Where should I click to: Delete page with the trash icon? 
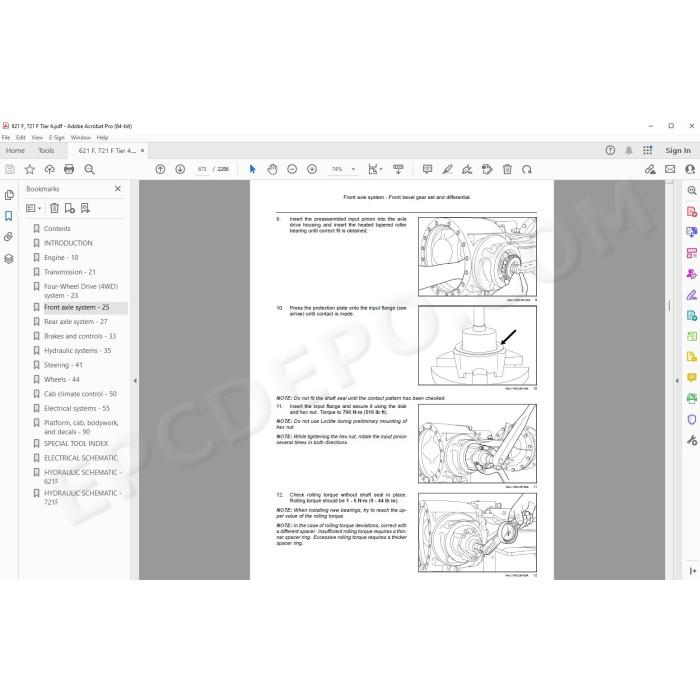(x=507, y=169)
